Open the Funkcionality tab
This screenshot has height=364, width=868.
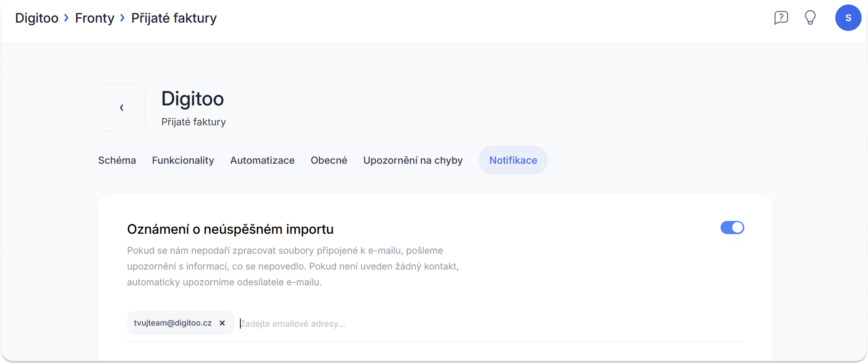(x=183, y=160)
